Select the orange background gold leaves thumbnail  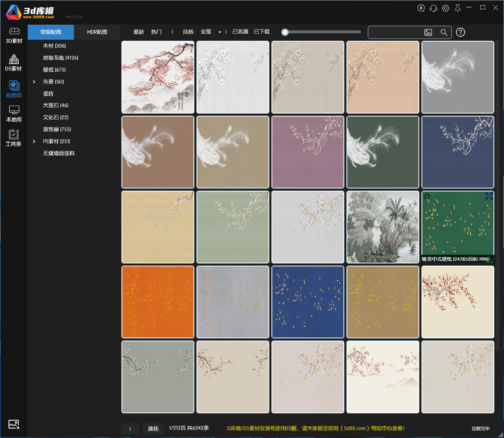click(158, 302)
